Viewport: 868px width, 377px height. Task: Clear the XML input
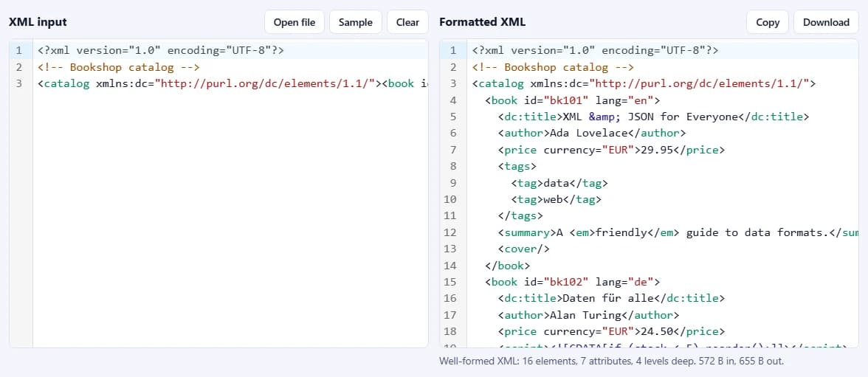point(407,22)
